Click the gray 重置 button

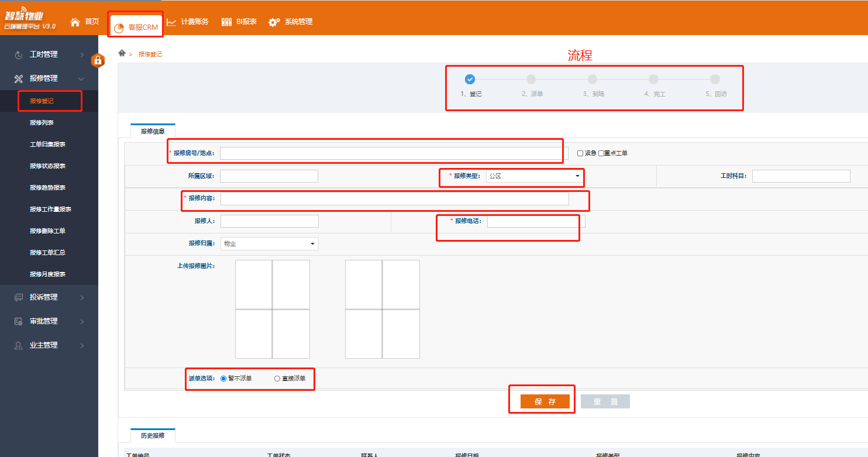click(x=605, y=401)
